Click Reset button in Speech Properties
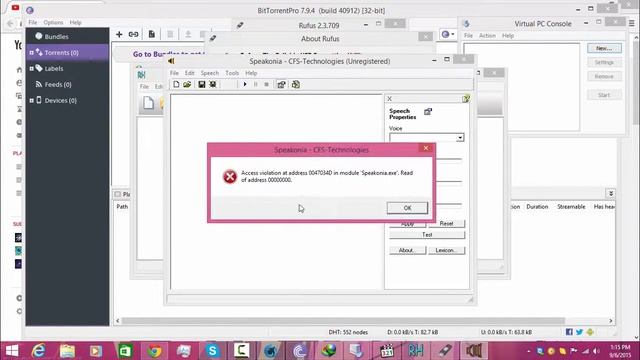 pos(446,223)
